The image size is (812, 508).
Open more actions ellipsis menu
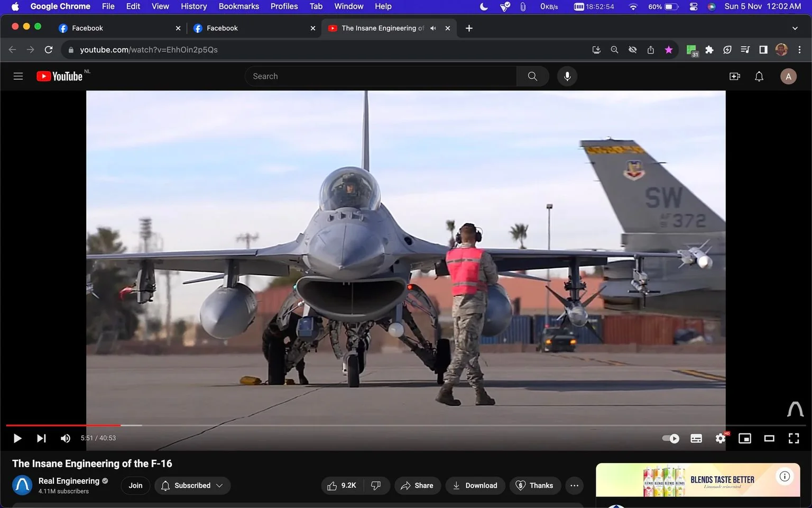click(x=575, y=485)
